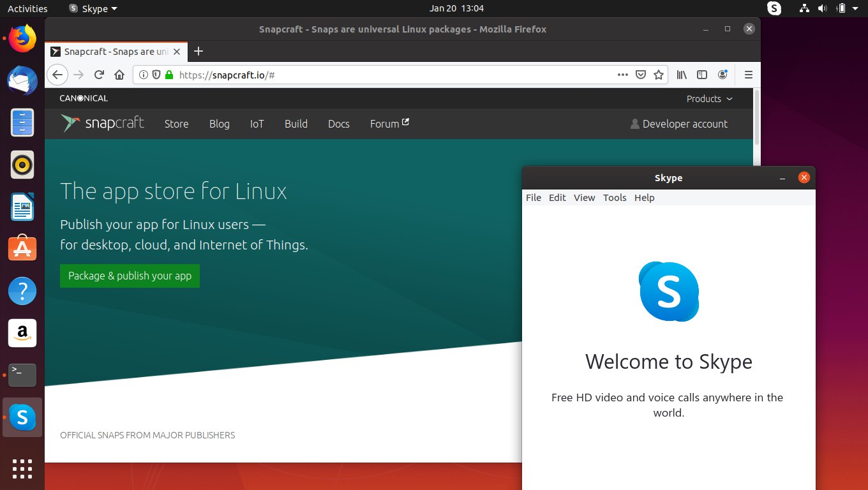Click the Firefox page vertical scrollbar
Screen dimensions: 868x490
[x=757, y=118]
